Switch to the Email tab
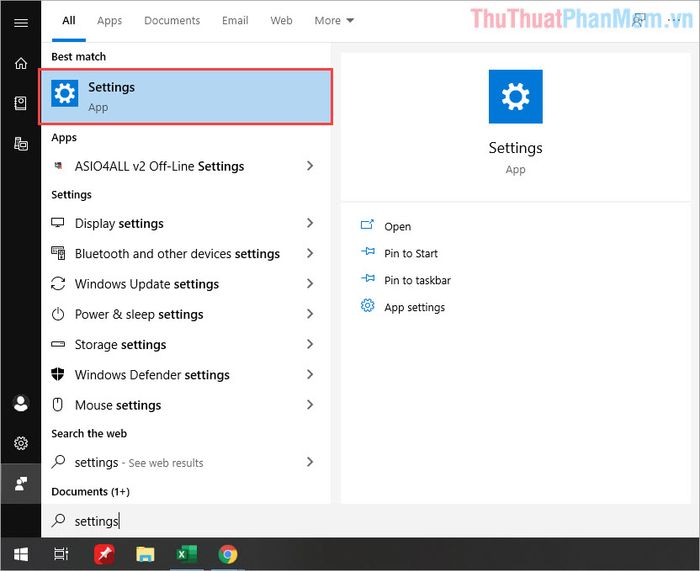 [235, 21]
